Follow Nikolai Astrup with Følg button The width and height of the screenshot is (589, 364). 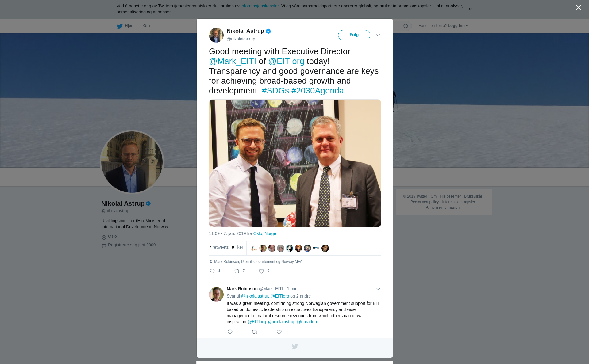(x=354, y=35)
